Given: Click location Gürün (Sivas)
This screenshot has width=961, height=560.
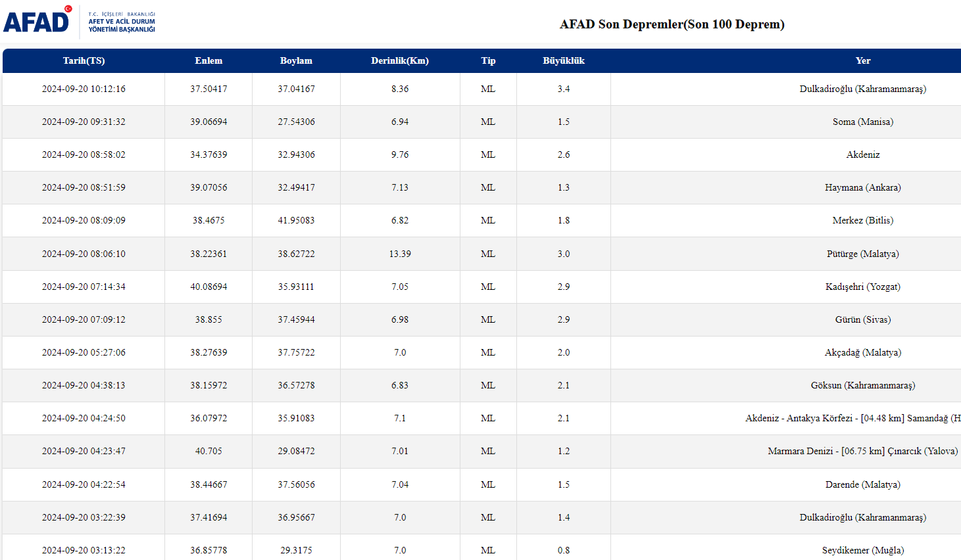Looking at the screenshot, I should (863, 319).
